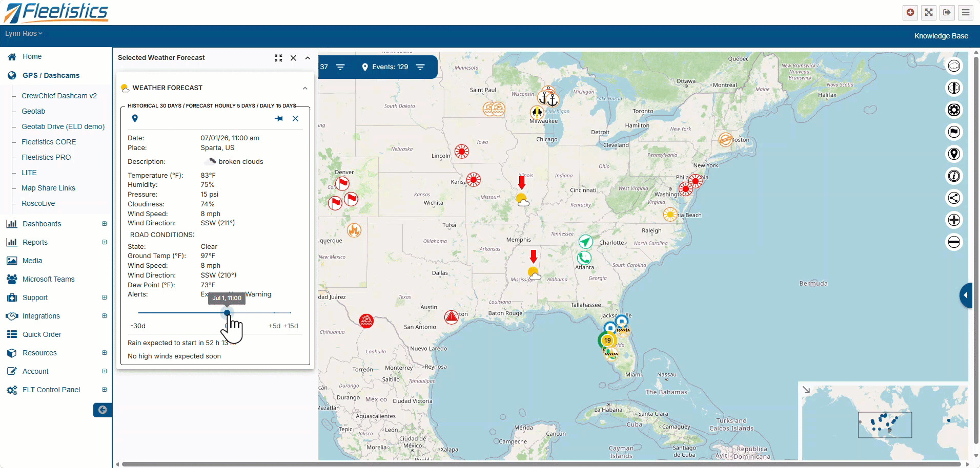Click the red warning triangle near Houston

[452, 317]
